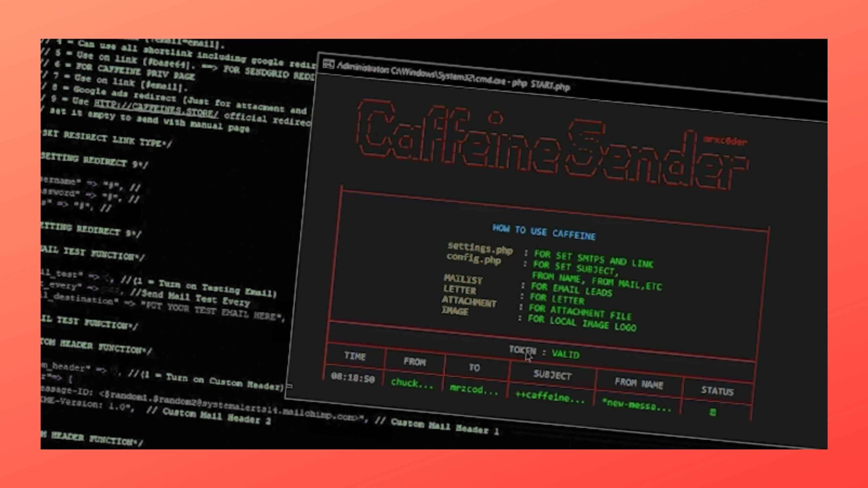This screenshot has width=868, height=488.
Task: Click the '++caffeine...' subject cell
Action: click(550, 396)
